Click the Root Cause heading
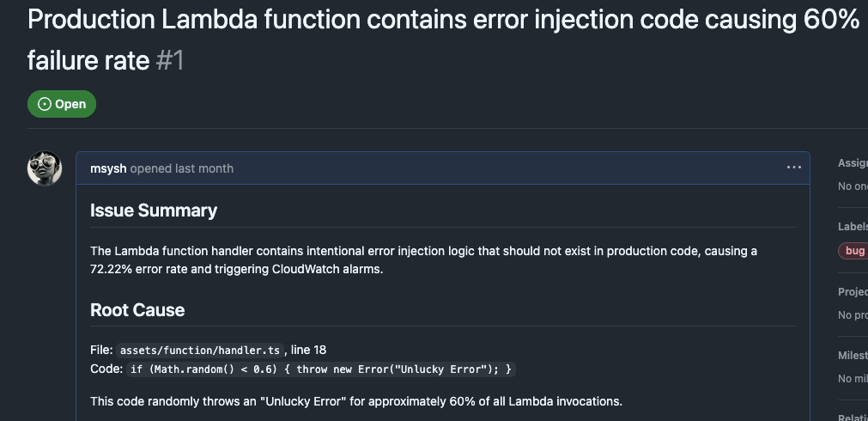This screenshot has height=421, width=868. click(x=137, y=309)
